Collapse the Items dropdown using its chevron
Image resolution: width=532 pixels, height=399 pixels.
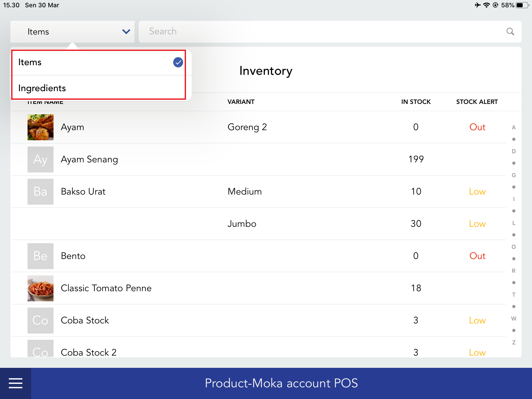pos(126,31)
